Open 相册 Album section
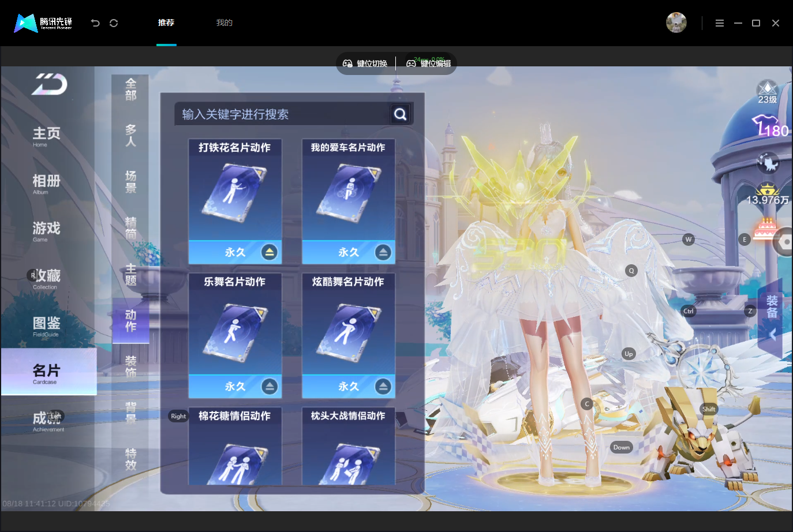Image resolution: width=793 pixels, height=532 pixels. [x=46, y=183]
